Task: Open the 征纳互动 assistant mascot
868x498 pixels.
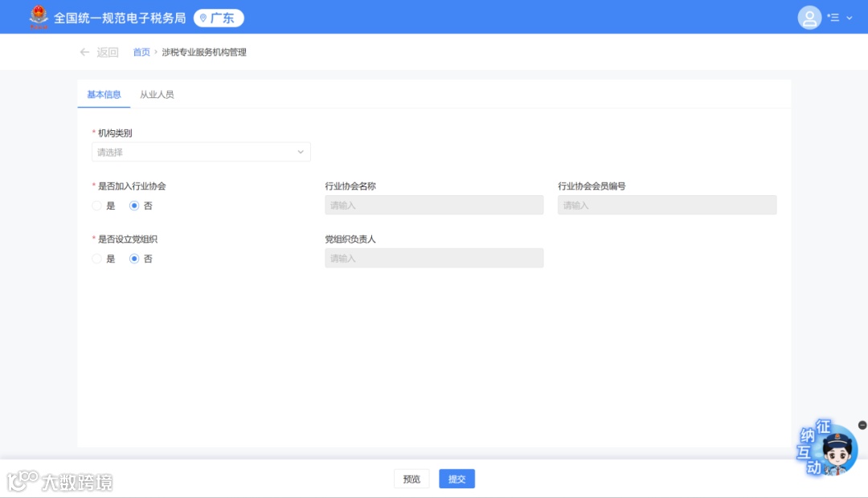Action: 828,448
